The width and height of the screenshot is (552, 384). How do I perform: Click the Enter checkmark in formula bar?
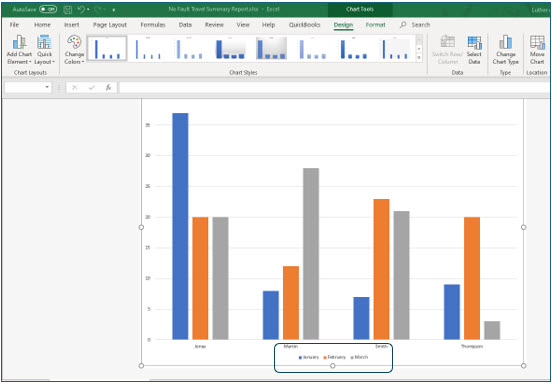[92, 87]
